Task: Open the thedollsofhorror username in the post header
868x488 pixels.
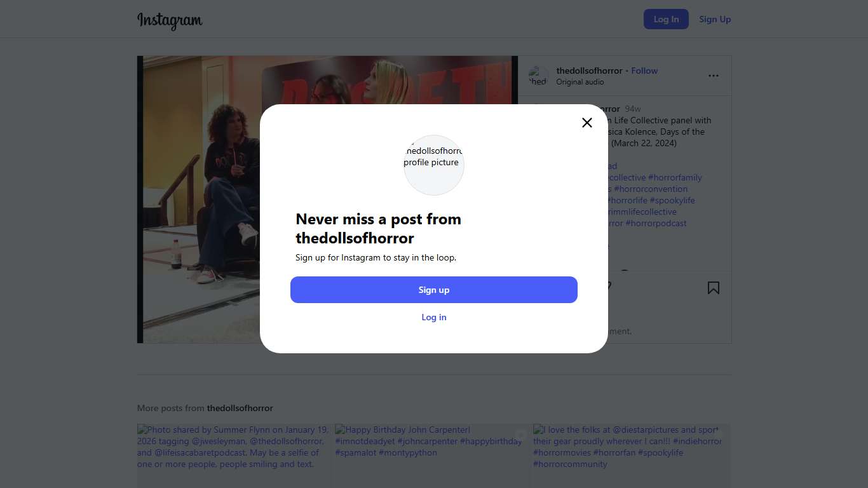Action: (589, 71)
